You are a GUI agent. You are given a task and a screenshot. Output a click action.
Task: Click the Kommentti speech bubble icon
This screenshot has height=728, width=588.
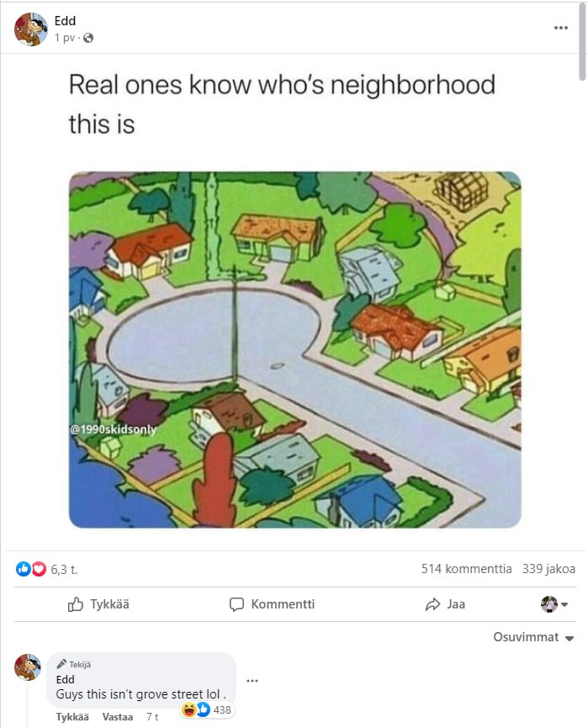(x=236, y=604)
